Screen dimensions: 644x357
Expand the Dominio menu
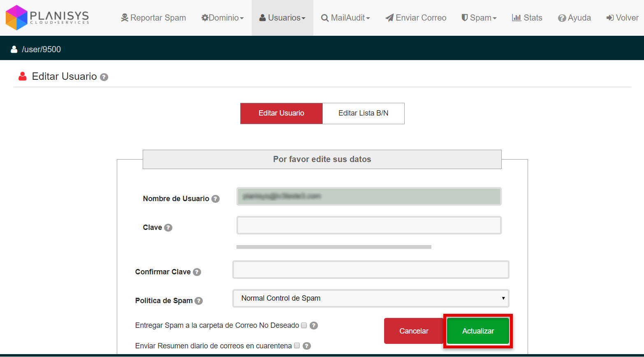click(222, 18)
